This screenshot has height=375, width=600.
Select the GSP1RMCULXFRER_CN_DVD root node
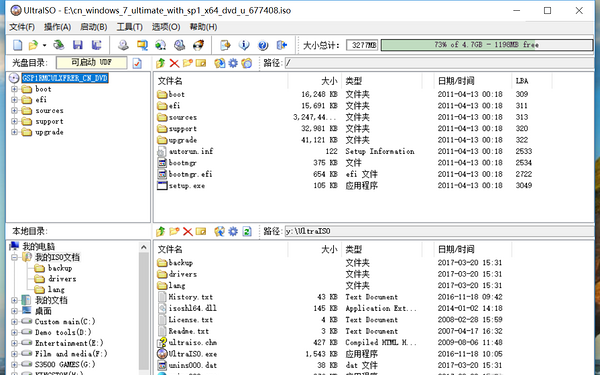(x=65, y=78)
